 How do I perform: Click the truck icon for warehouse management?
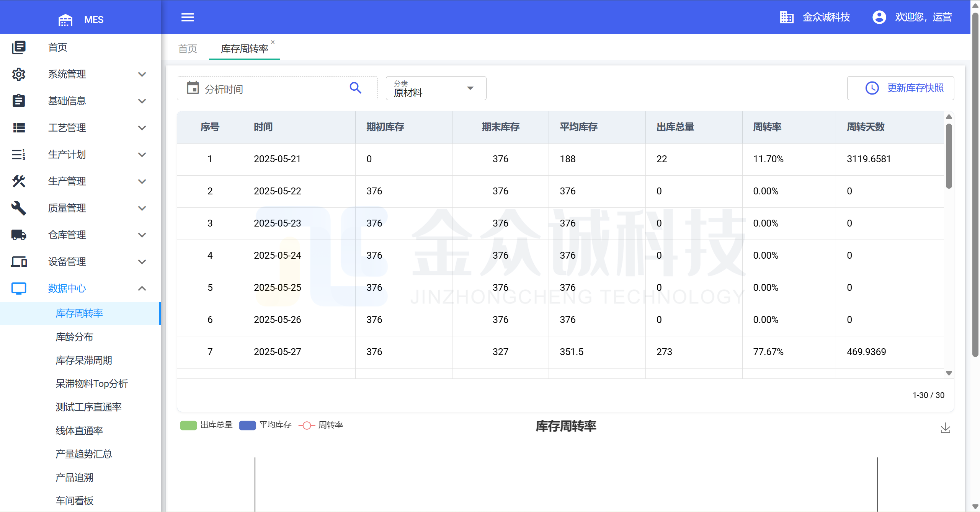[18, 235]
